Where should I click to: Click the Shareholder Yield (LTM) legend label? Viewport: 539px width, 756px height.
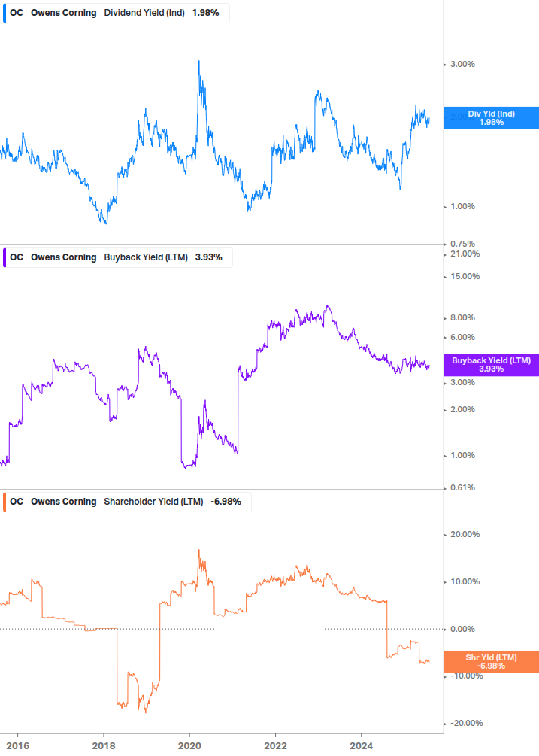pos(153,502)
